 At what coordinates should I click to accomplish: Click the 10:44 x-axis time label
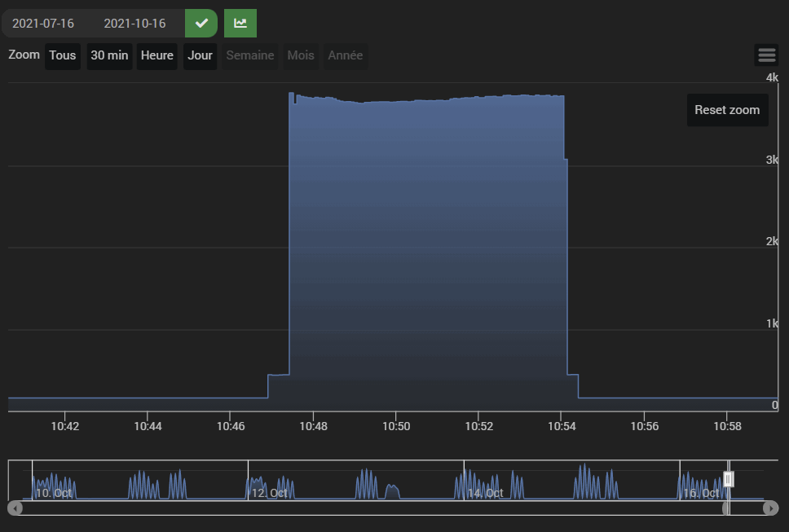(x=148, y=426)
